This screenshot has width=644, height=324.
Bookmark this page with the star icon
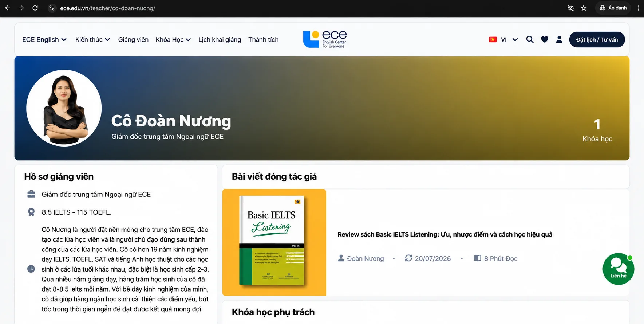point(584,8)
